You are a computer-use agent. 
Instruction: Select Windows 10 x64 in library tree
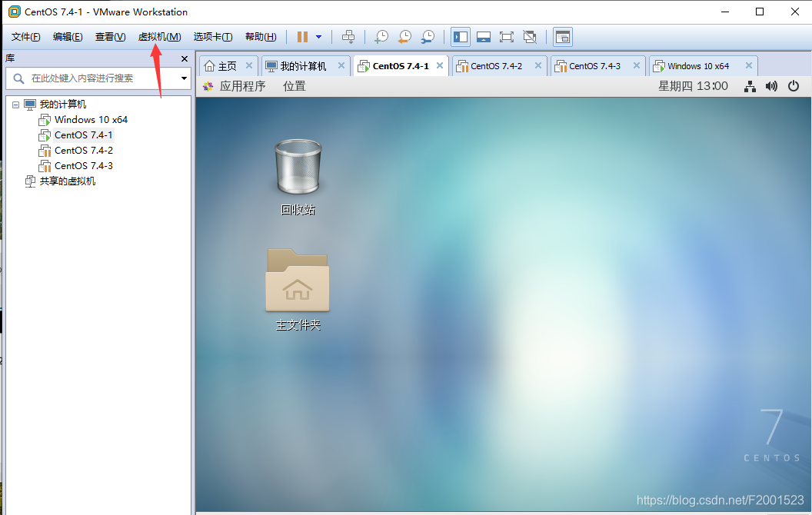[x=91, y=120]
